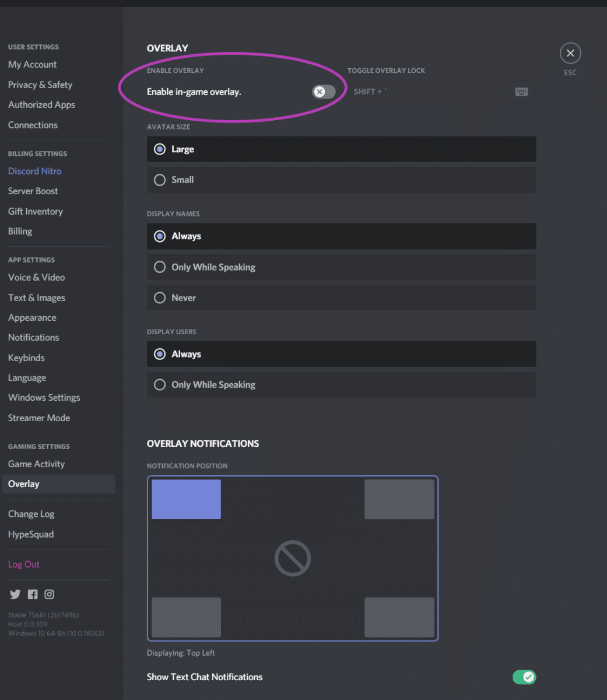Open the Game Activity settings
Screen dimensions: 607x700
[36, 464]
